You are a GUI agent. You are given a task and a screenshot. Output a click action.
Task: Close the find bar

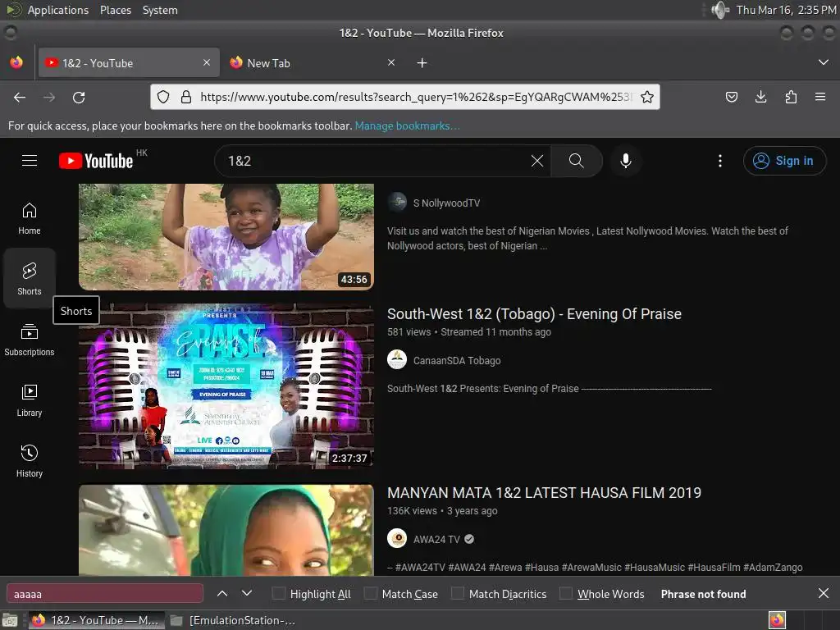824,593
